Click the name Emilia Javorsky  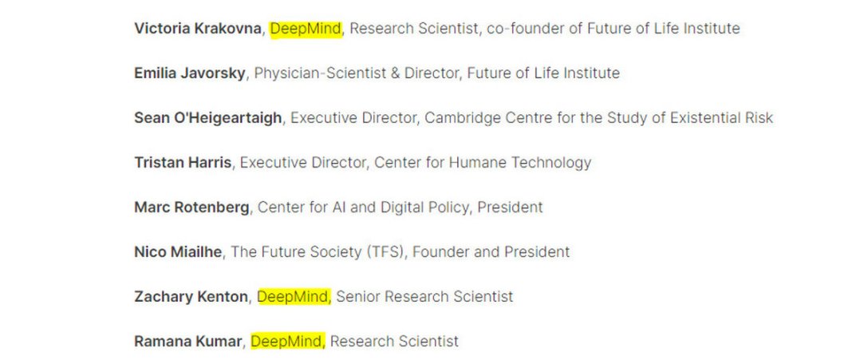[x=190, y=73]
